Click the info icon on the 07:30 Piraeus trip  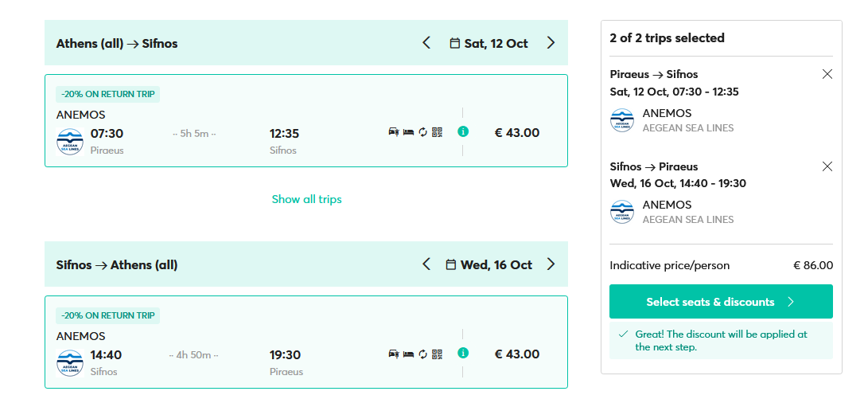[x=463, y=131]
